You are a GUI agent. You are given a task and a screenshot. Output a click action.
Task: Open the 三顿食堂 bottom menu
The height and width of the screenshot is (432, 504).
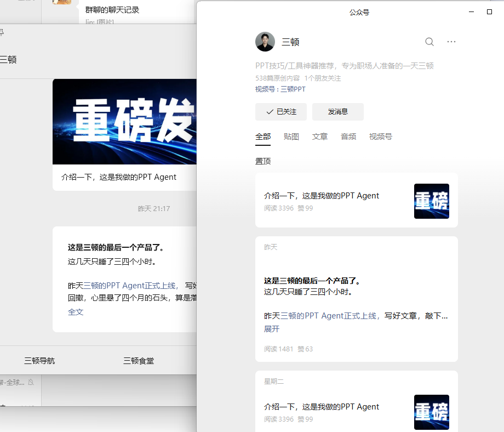tap(139, 361)
